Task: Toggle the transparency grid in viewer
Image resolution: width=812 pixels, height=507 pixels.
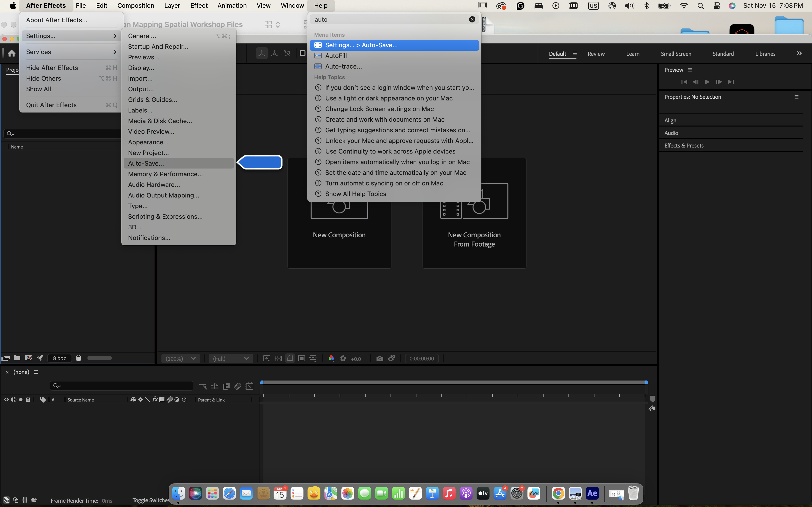Action: (278, 359)
